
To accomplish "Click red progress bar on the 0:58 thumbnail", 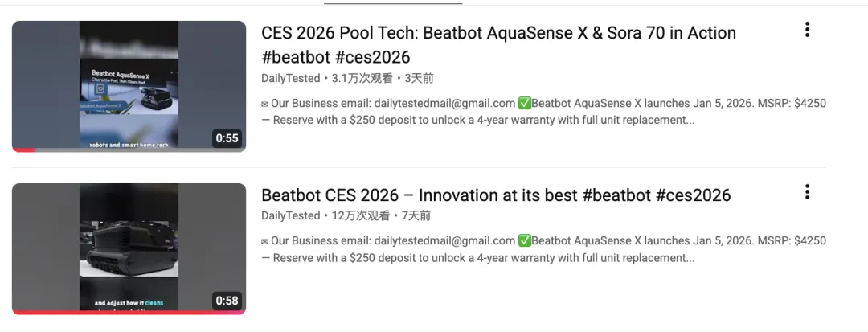I will (x=129, y=312).
